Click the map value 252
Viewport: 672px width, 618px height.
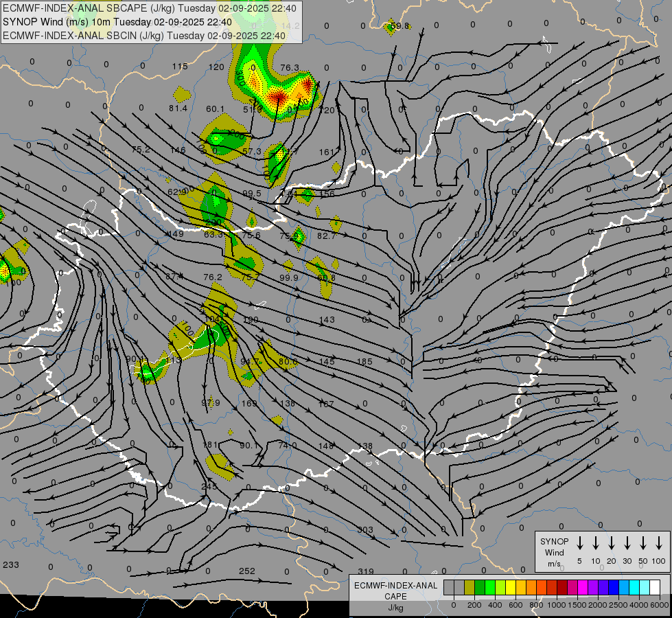click(247, 571)
